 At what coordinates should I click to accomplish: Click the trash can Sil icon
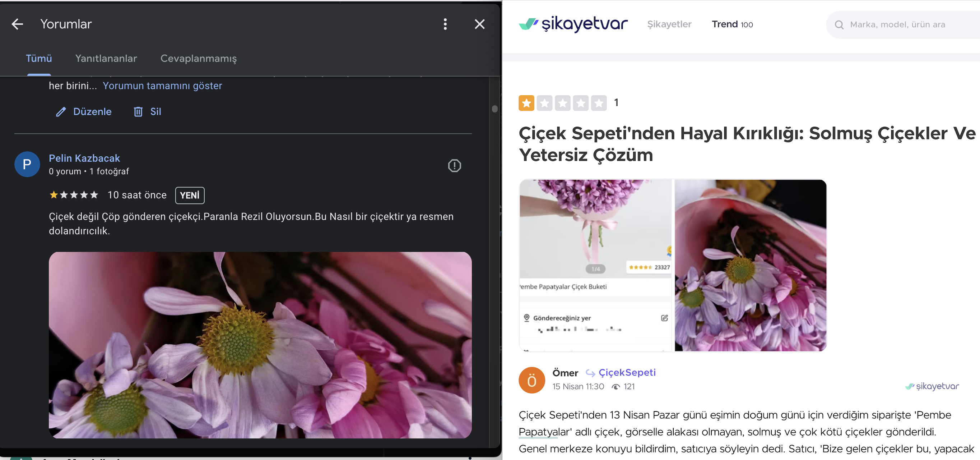pyautogui.click(x=138, y=111)
